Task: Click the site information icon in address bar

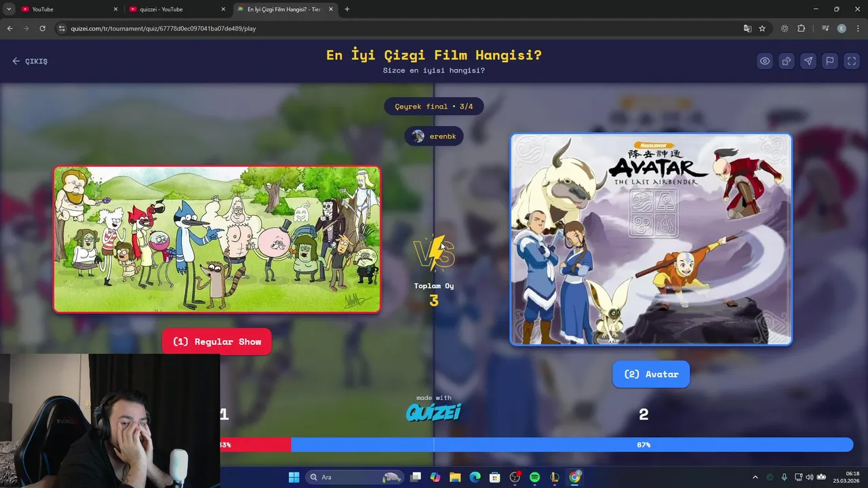Action: 62,28
